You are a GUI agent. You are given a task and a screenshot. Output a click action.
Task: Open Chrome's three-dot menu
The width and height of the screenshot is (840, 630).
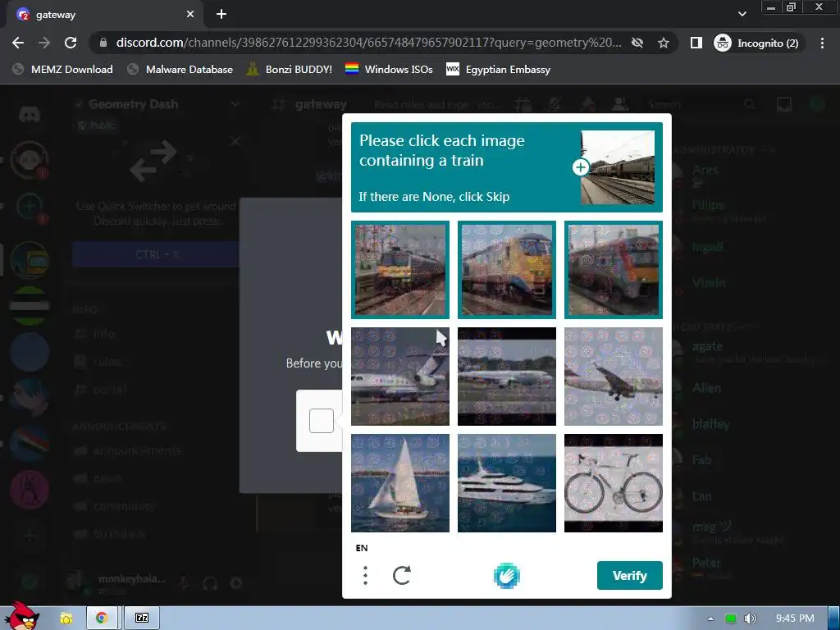click(822, 43)
